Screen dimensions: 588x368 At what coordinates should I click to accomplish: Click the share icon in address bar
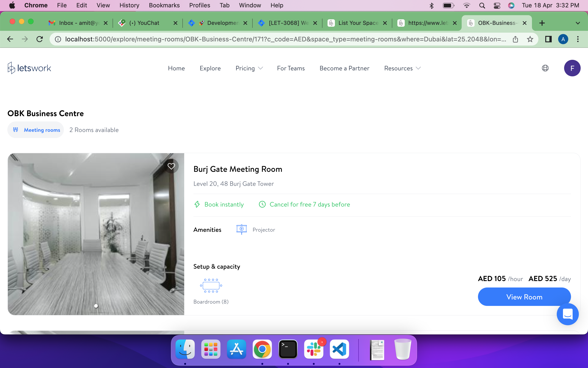click(515, 39)
